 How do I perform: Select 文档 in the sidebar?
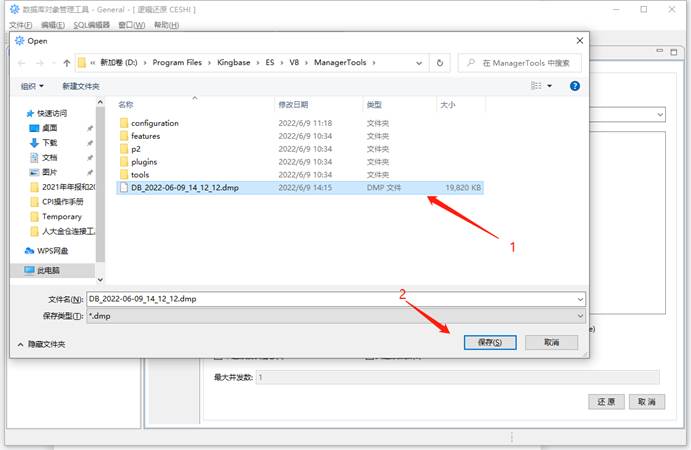tap(49, 157)
